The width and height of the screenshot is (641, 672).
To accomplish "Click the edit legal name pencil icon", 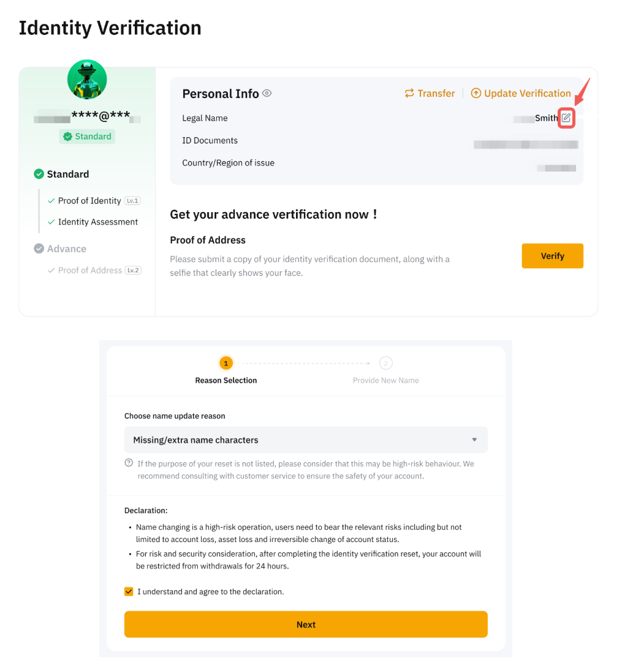I will 566,118.
